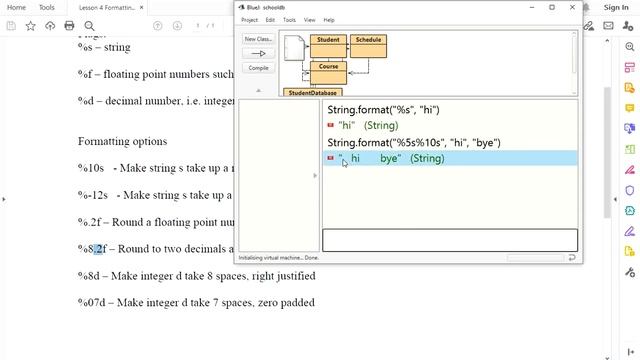Click the red object icon beside "hi bye" result
Image resolution: width=640 pixels, height=360 pixels.
(331, 158)
